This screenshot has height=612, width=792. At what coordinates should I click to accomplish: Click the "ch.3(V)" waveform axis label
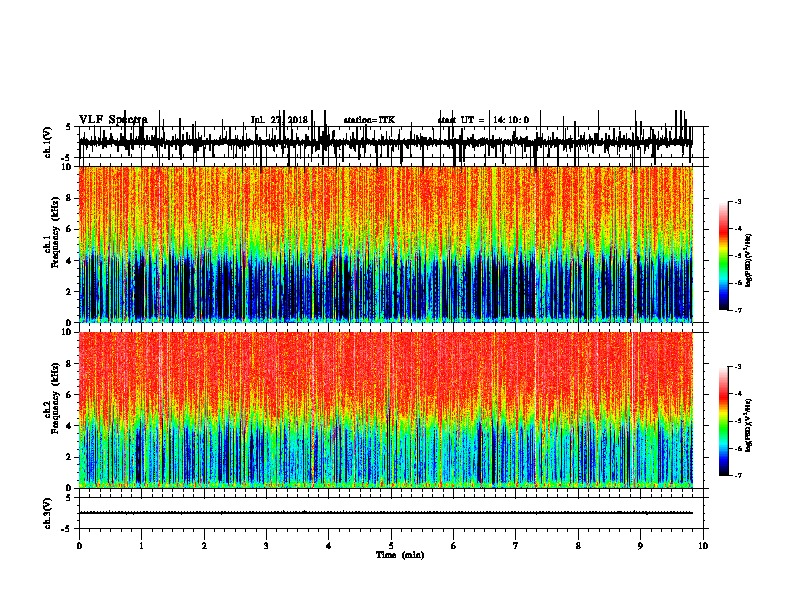48,513
